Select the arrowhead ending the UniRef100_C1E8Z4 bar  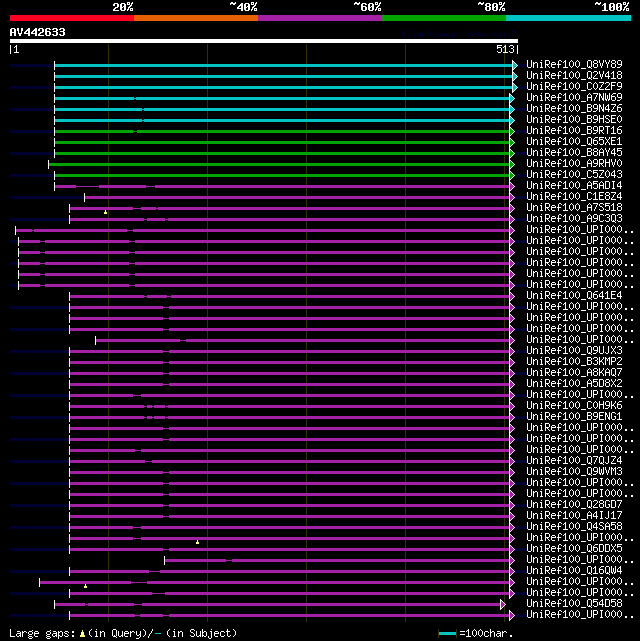click(512, 197)
